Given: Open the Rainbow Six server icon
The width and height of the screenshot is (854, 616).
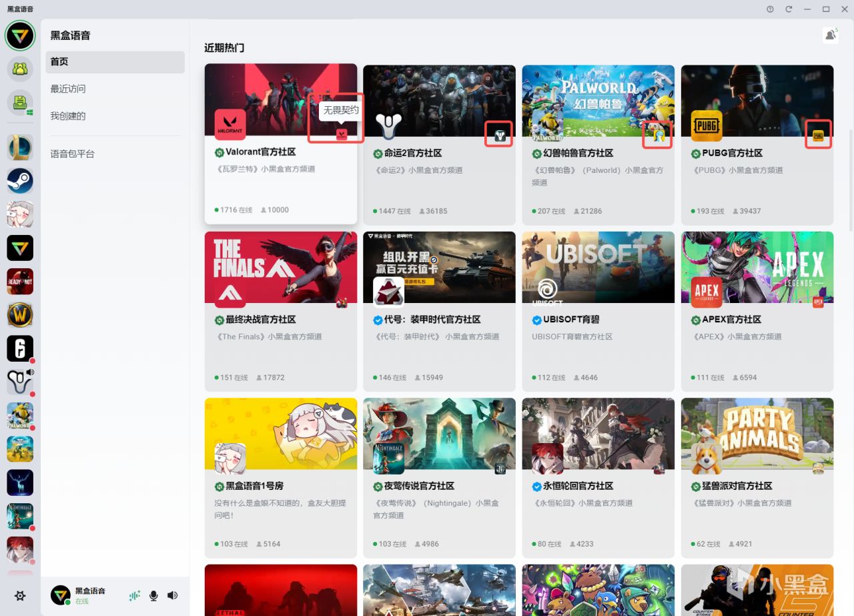Looking at the screenshot, I should 20,348.
